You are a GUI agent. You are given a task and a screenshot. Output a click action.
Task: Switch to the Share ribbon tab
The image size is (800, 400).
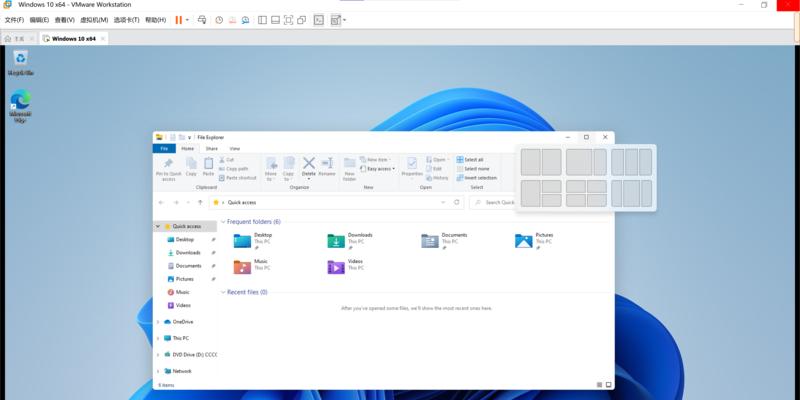pyautogui.click(x=212, y=148)
